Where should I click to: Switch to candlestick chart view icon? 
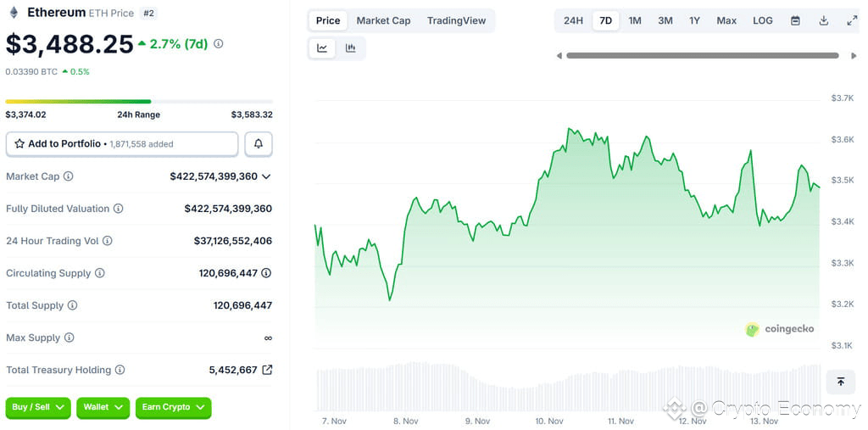[350, 48]
